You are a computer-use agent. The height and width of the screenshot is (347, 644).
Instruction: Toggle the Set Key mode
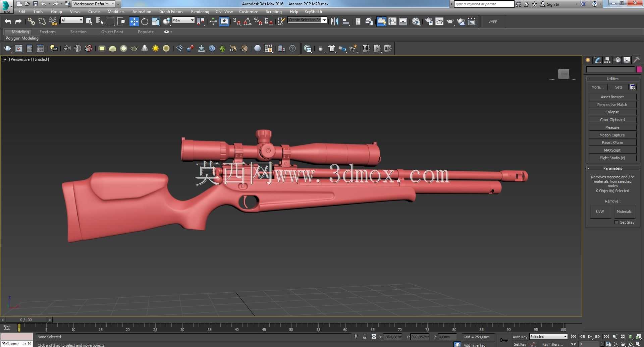520,344
